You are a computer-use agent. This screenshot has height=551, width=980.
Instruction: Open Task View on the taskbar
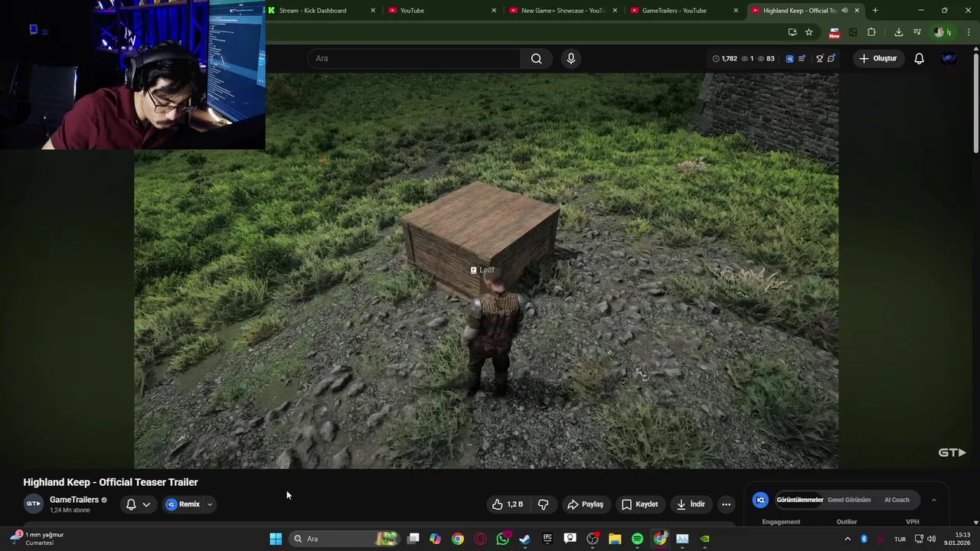pyautogui.click(x=413, y=539)
